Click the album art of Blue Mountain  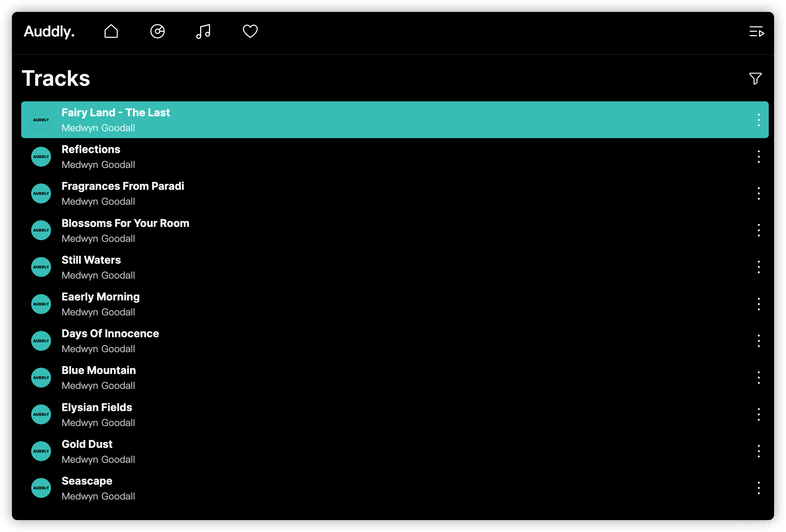click(41, 378)
